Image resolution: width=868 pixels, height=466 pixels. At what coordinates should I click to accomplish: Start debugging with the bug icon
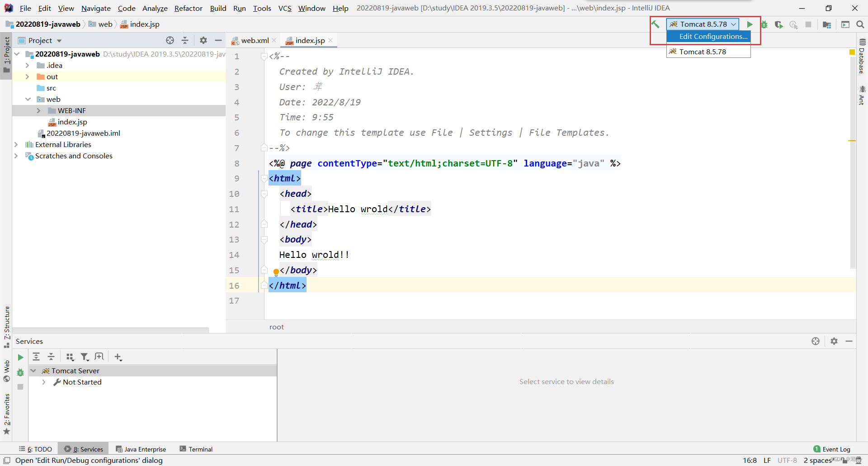coord(764,24)
